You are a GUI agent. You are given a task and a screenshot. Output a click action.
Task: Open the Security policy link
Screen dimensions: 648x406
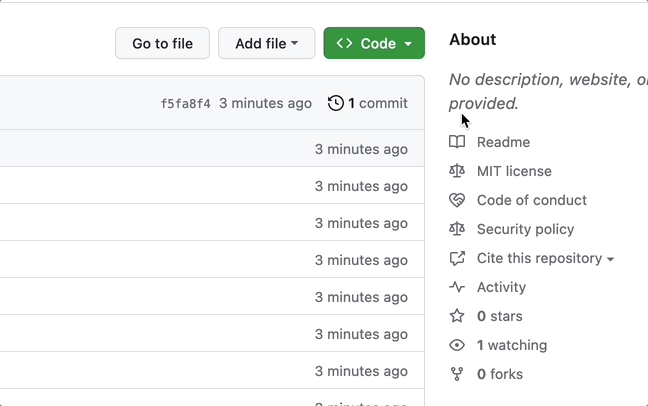(525, 229)
